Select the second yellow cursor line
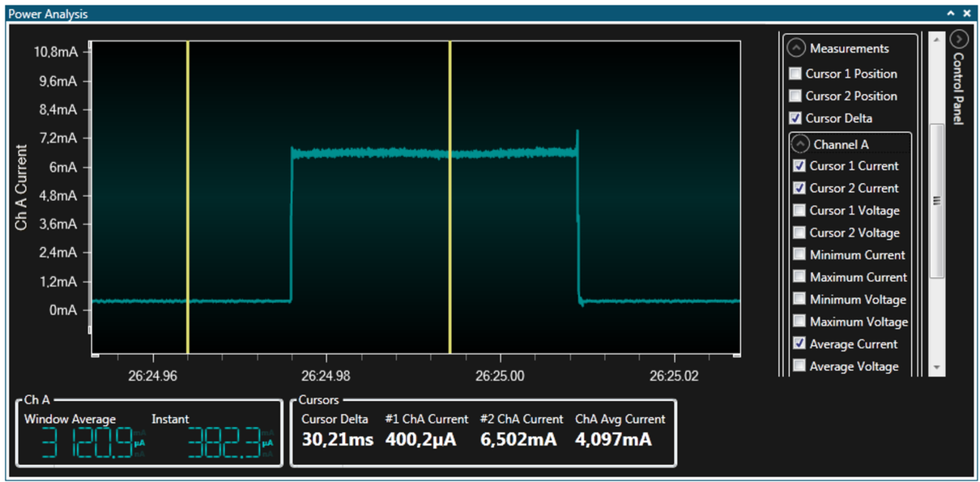 click(450, 198)
